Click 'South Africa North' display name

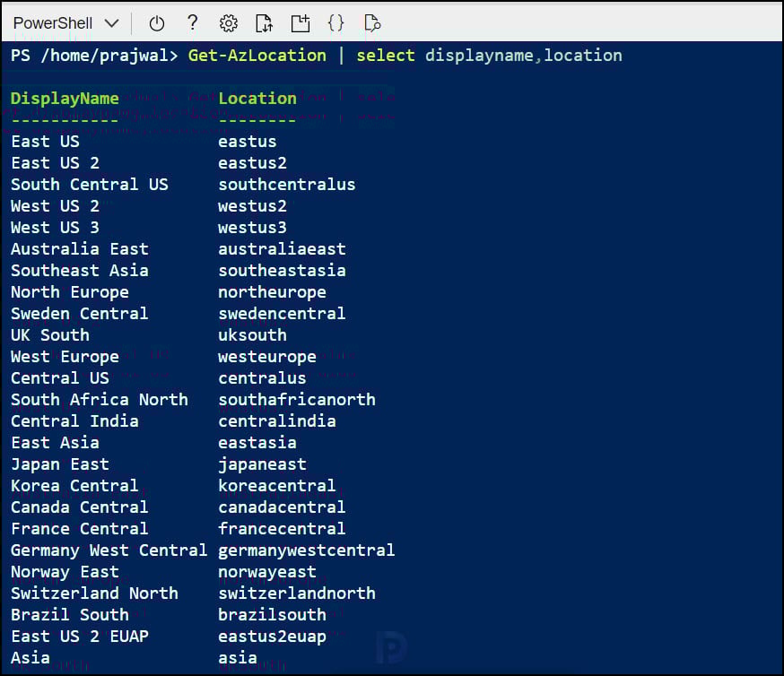click(100, 399)
